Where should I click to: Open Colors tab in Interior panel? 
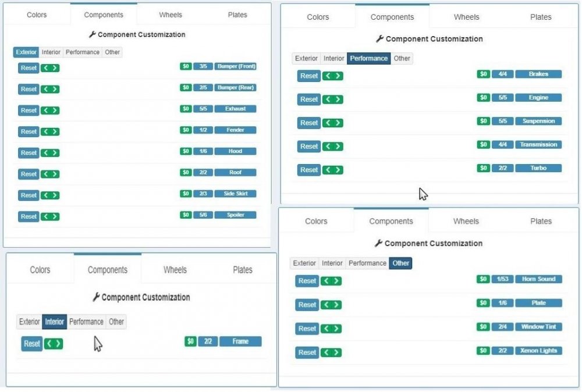[x=40, y=270]
